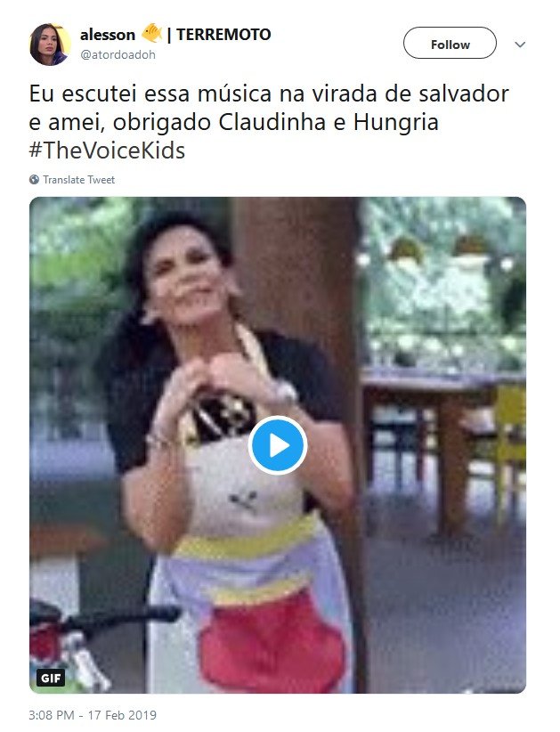Screen dimensions: 560x732
Task: Click the Translate Tweet link
Action: point(79,180)
